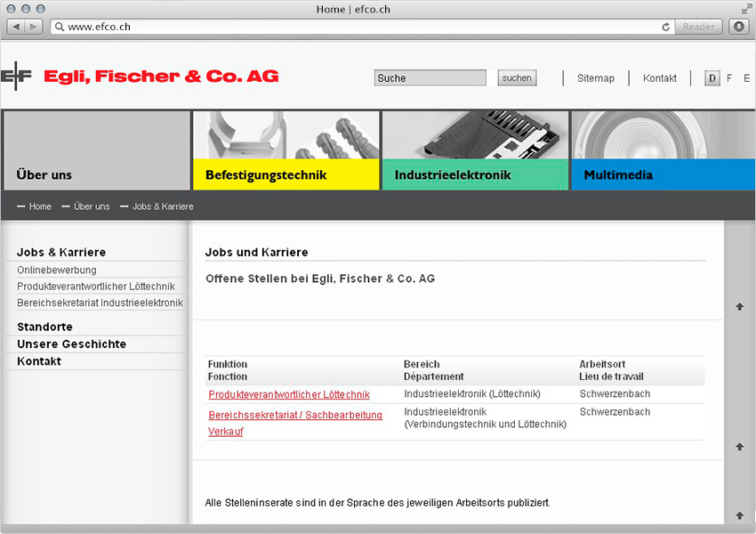The height and width of the screenshot is (534, 756).
Task: Open Kontakt in the sidebar menu
Action: click(39, 361)
